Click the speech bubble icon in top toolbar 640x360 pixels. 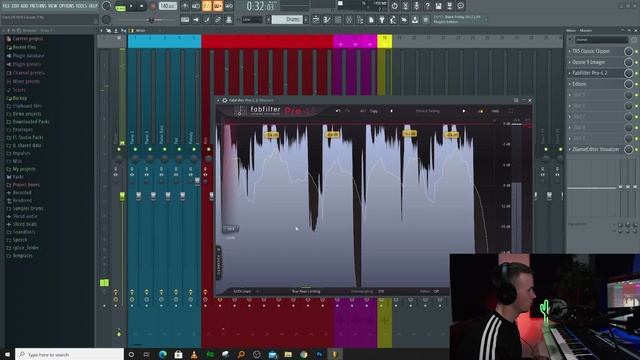click(x=460, y=6)
